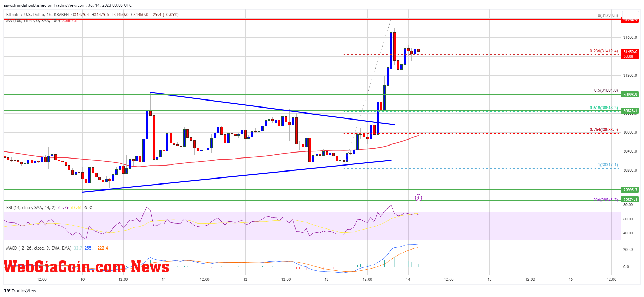
Task: Click the purple lightning bolt event icon
Action: [418, 198]
